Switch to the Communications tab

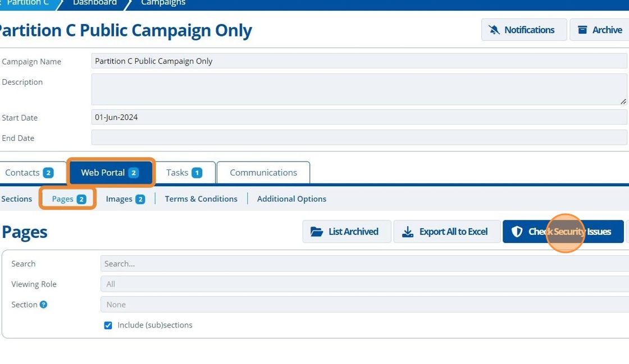tap(263, 173)
